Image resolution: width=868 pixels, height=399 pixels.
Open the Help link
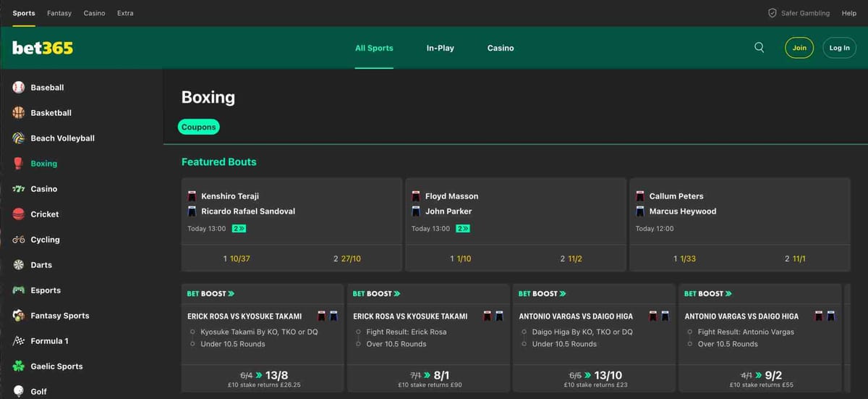pos(849,13)
